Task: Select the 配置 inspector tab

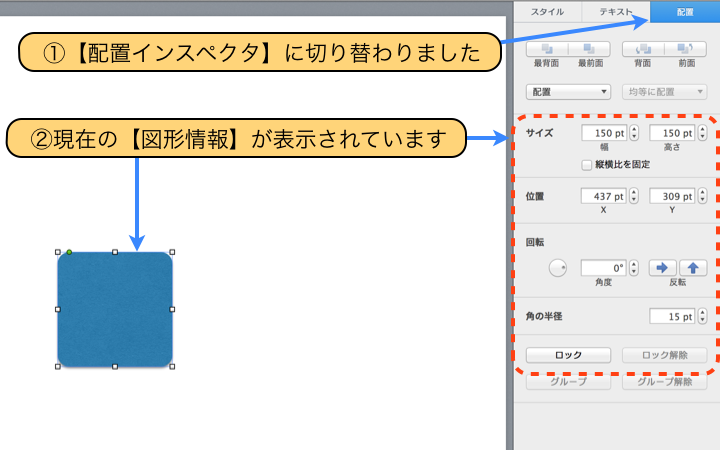Action: point(684,12)
